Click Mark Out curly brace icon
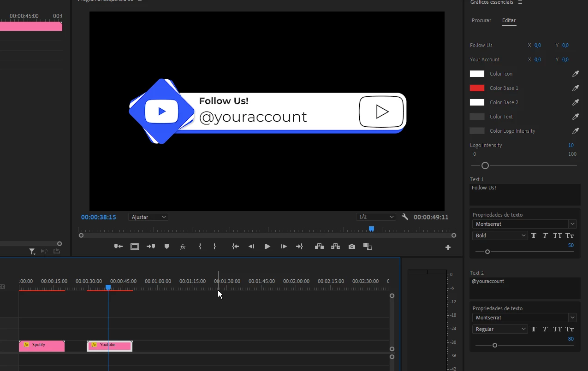The image size is (588, 371). [x=214, y=247]
